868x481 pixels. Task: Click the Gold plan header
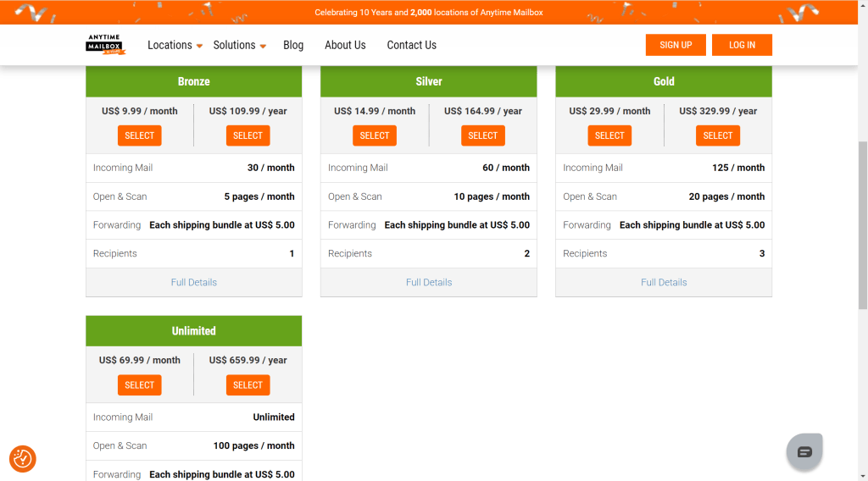(664, 81)
